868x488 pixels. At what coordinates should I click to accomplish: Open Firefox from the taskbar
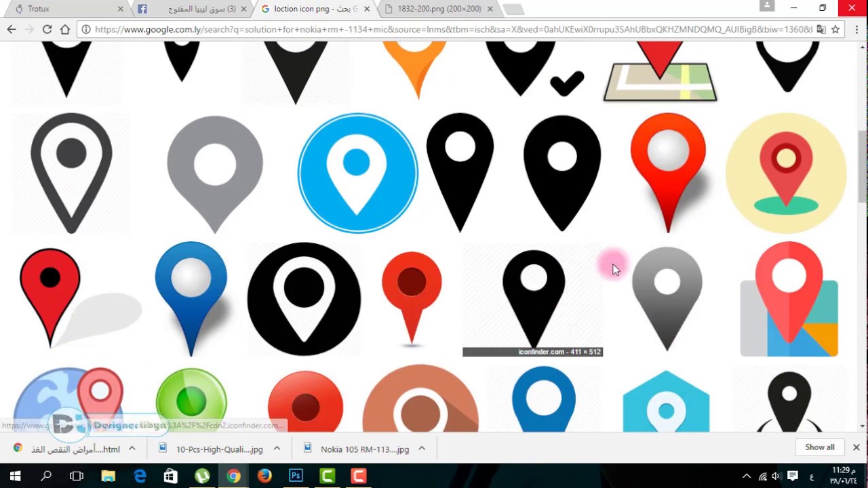264,476
